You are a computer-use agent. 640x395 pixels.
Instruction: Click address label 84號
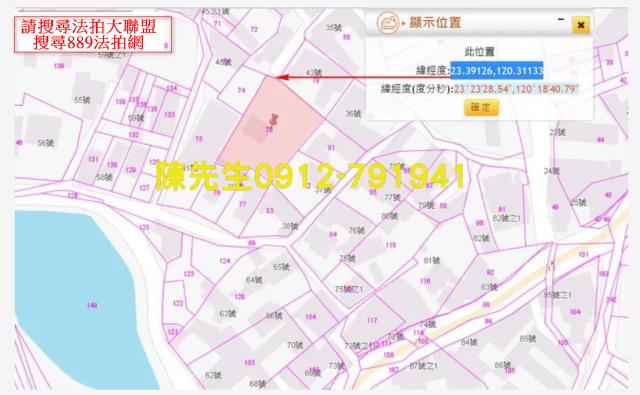tap(469, 342)
